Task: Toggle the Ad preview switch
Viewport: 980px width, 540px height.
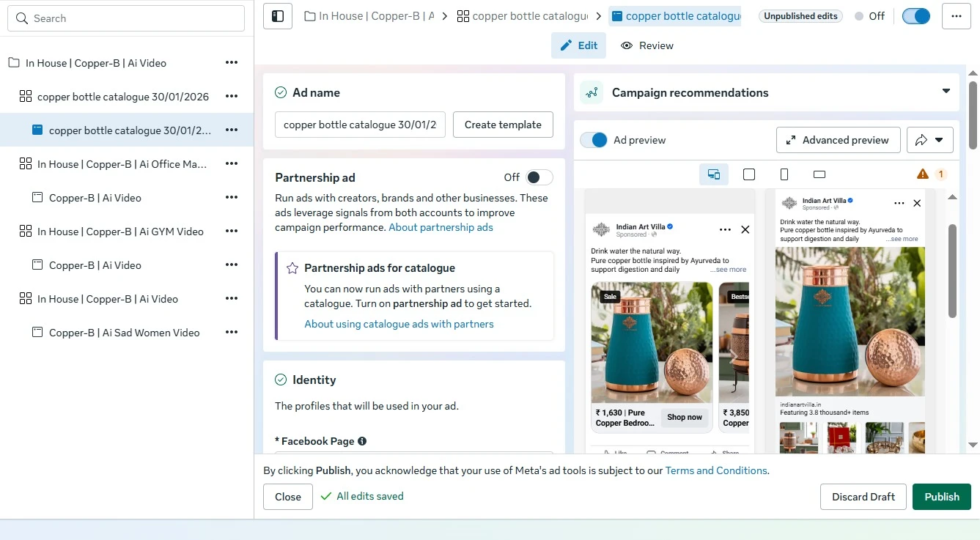Action: [x=594, y=140]
